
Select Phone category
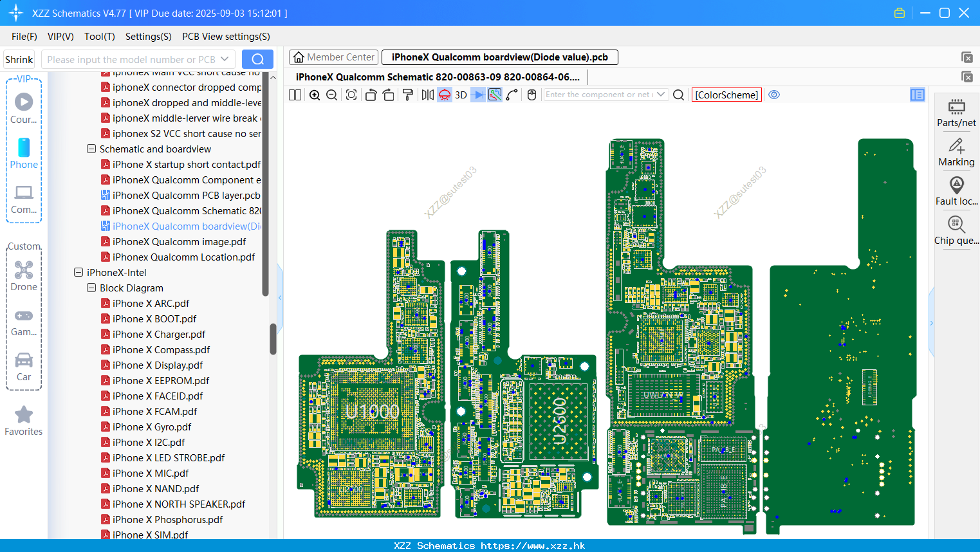(24, 154)
